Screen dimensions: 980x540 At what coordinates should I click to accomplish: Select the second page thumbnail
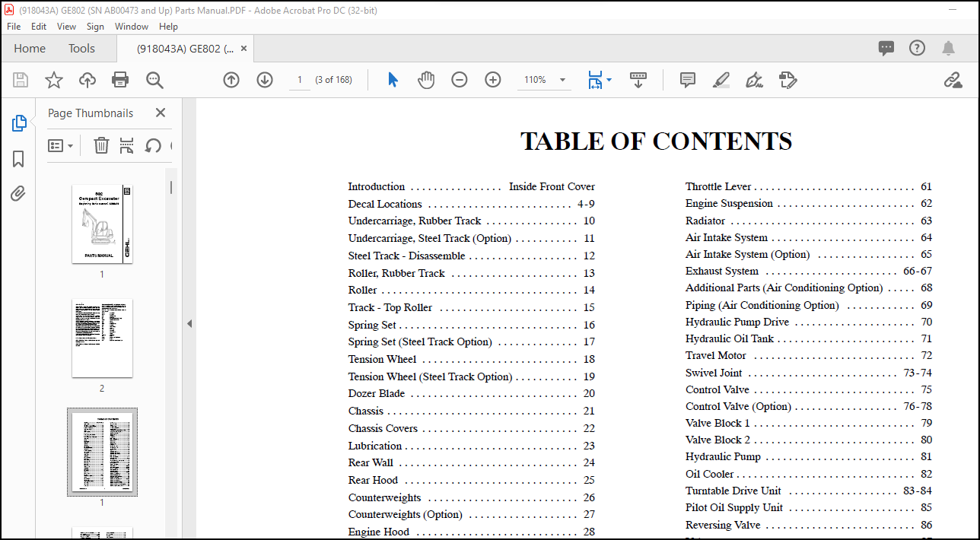click(x=102, y=338)
